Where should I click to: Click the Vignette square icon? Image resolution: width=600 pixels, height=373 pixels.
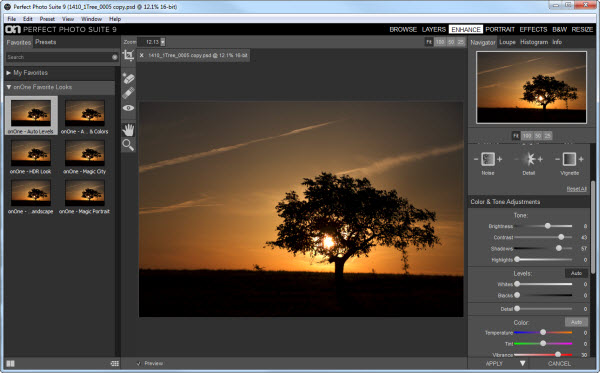click(x=569, y=159)
